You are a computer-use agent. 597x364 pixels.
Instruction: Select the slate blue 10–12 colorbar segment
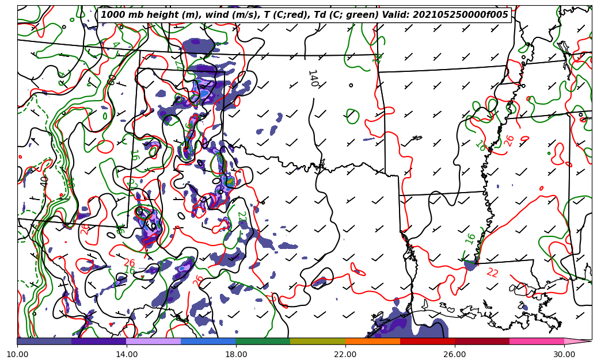point(44,341)
